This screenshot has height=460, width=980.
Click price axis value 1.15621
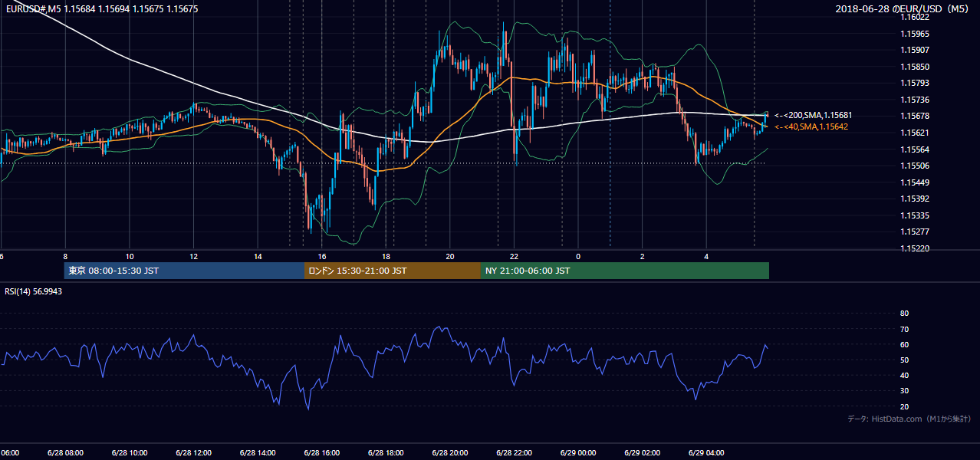(x=916, y=133)
